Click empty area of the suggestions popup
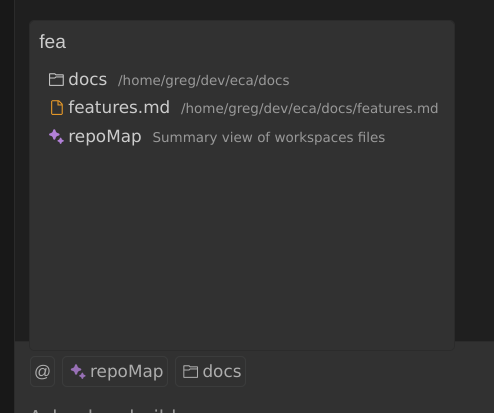This screenshot has height=413, width=494. (242, 247)
